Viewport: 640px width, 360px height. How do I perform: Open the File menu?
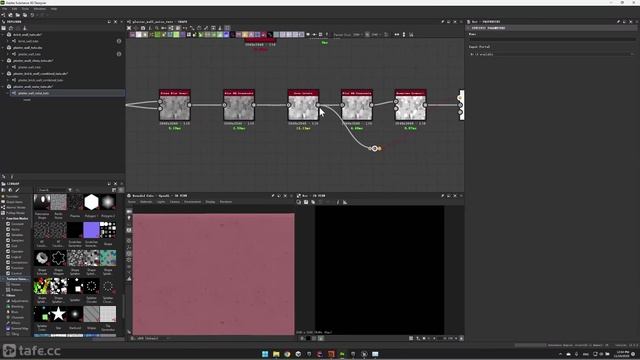pos(4,9)
